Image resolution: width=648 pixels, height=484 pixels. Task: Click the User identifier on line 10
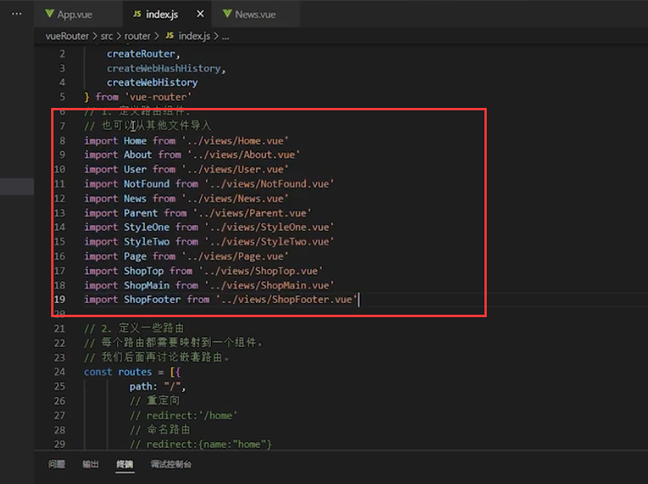[x=135, y=169]
